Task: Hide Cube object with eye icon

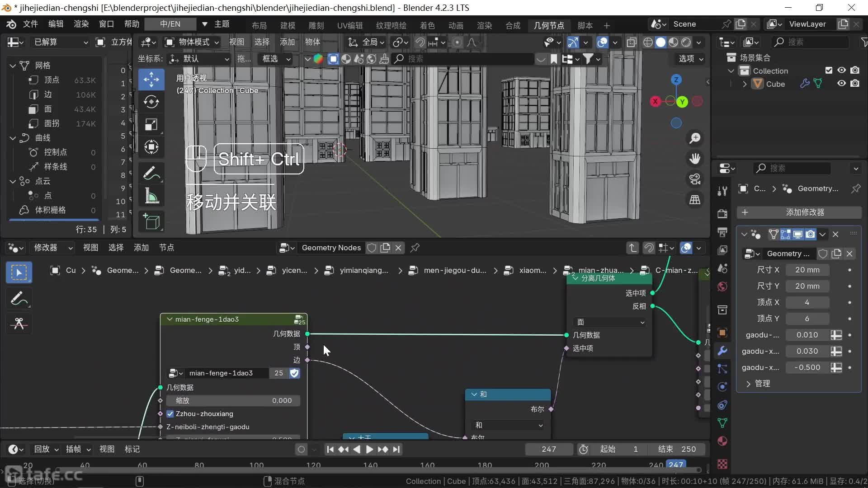Action: [x=841, y=84]
